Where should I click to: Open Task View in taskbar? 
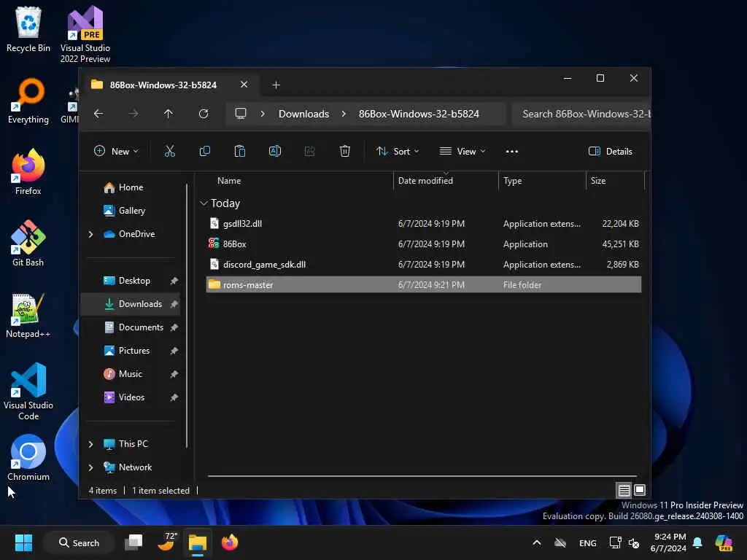[x=133, y=542]
